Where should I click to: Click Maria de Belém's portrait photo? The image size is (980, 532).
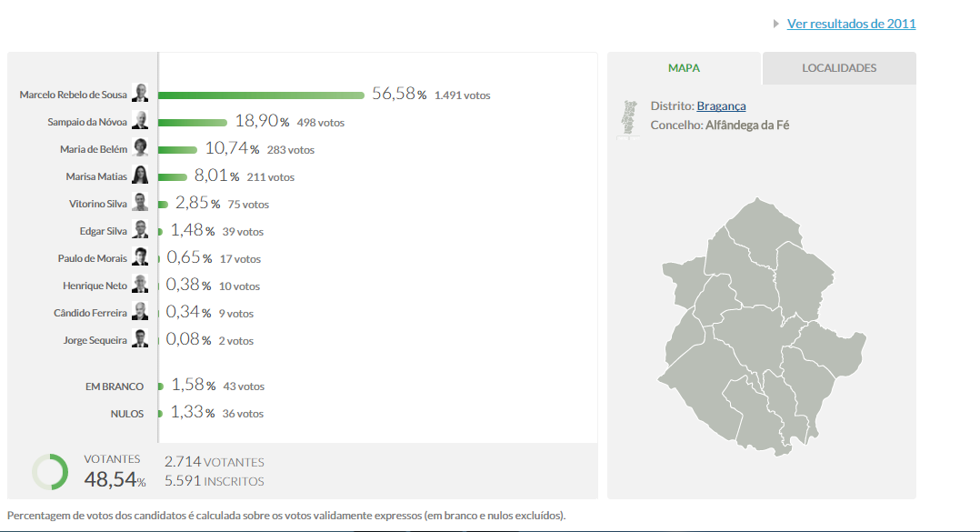140,148
